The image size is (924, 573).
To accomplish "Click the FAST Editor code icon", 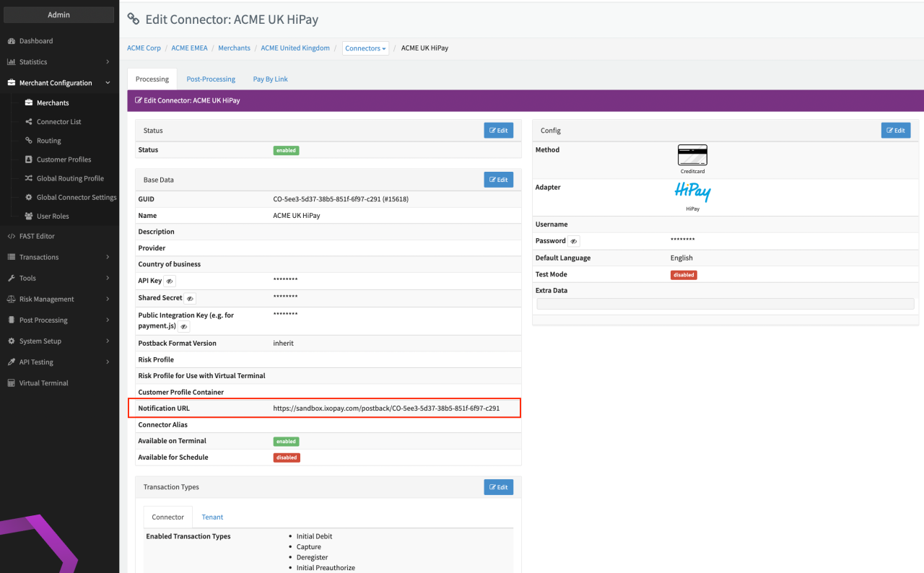I will pyautogui.click(x=12, y=236).
